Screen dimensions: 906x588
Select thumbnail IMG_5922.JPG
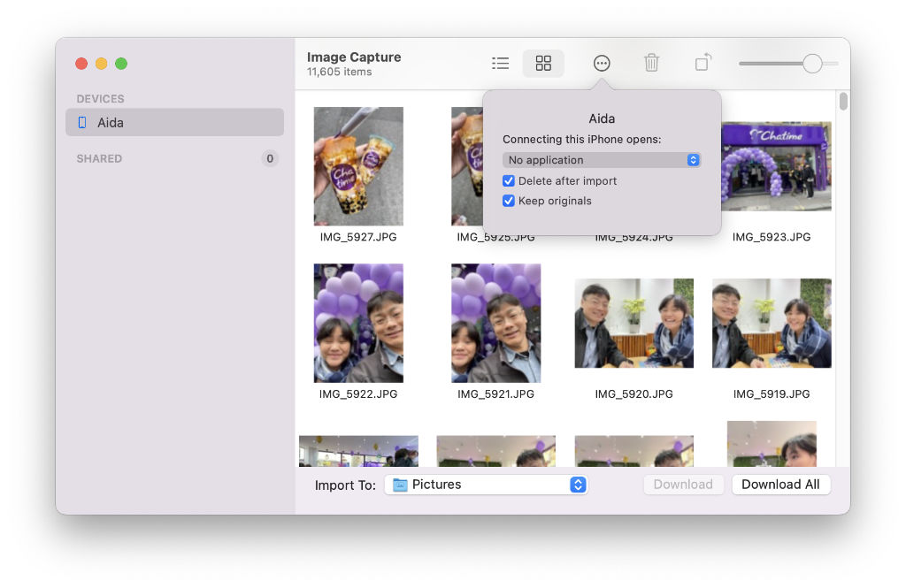(358, 323)
